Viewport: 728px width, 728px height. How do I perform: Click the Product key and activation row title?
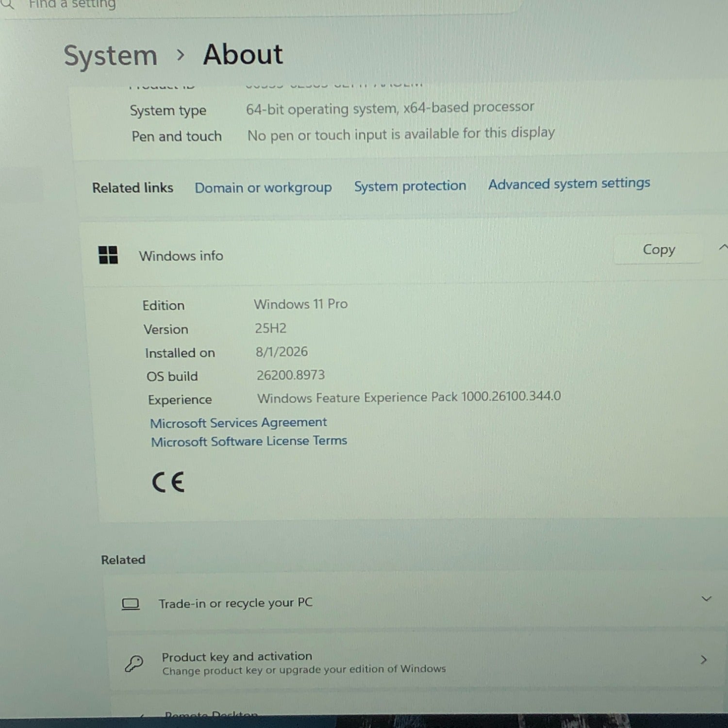pos(237,657)
